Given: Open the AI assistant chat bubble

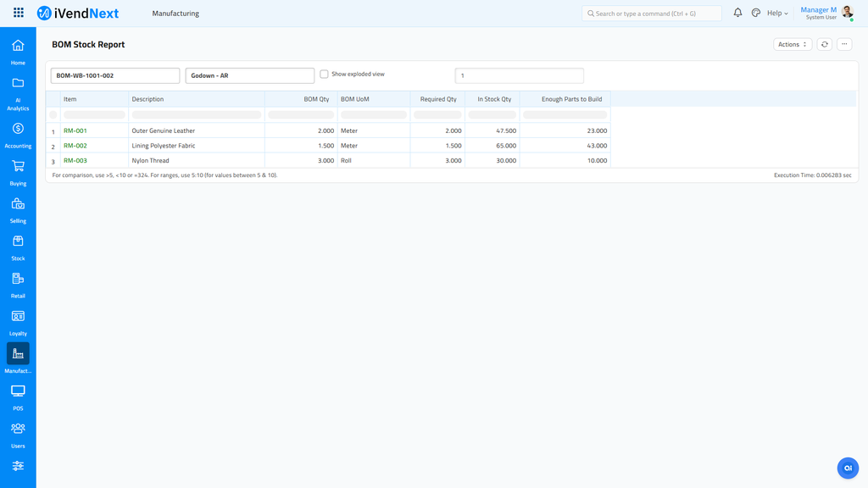Looking at the screenshot, I should [848, 468].
